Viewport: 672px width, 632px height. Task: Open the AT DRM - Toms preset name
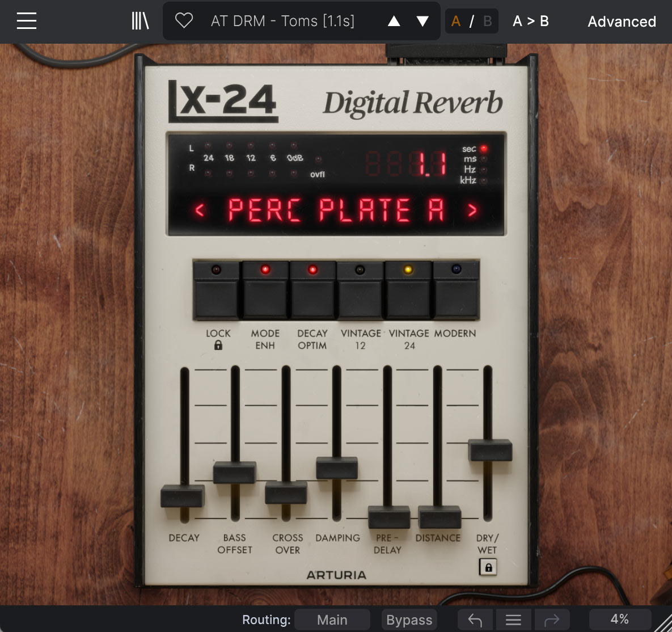(x=282, y=22)
